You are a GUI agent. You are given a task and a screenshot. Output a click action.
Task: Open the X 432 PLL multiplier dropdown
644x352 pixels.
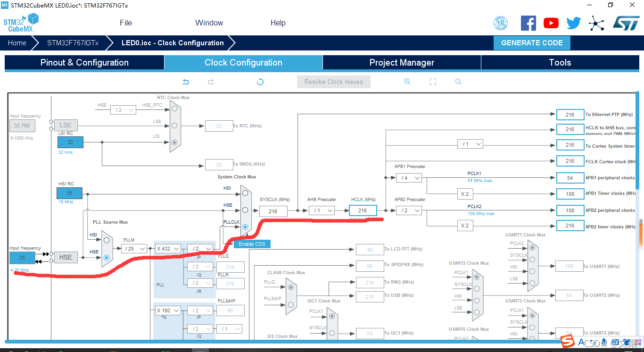click(168, 249)
